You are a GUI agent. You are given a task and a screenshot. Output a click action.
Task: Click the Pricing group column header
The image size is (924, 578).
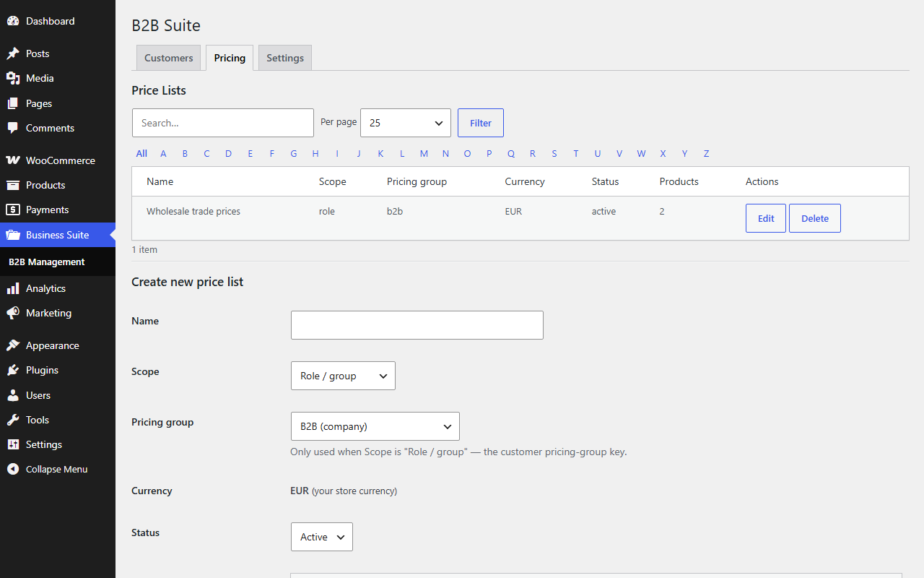pos(417,181)
